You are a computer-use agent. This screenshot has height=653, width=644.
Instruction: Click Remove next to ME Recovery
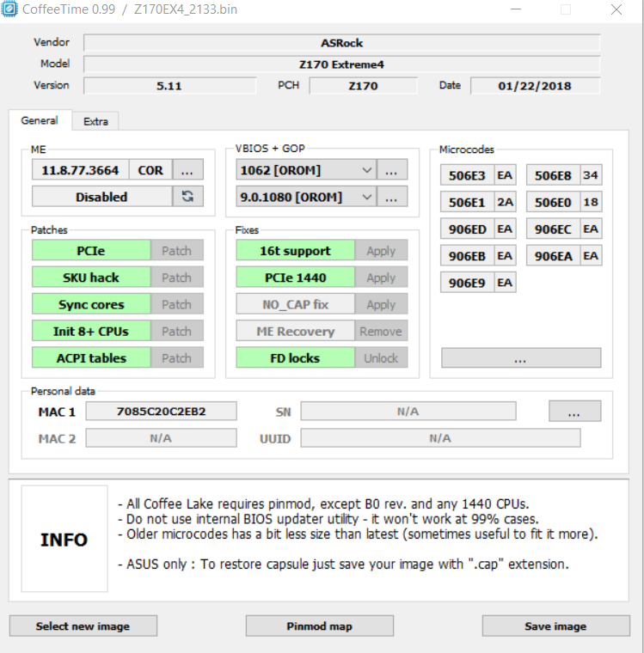381,331
